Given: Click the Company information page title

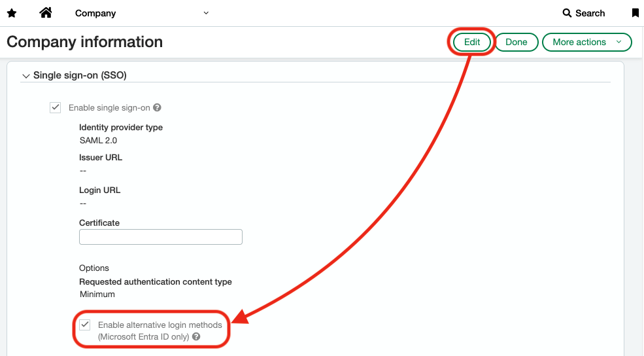Looking at the screenshot, I should pyautogui.click(x=84, y=42).
